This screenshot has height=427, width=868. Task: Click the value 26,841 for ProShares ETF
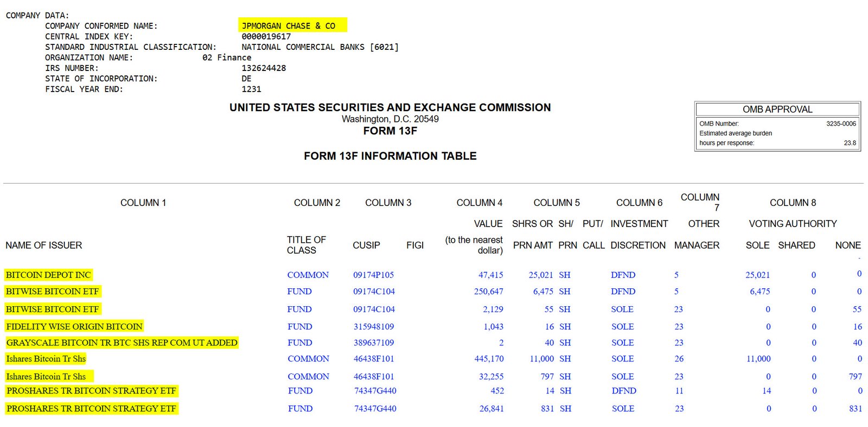[x=492, y=409]
